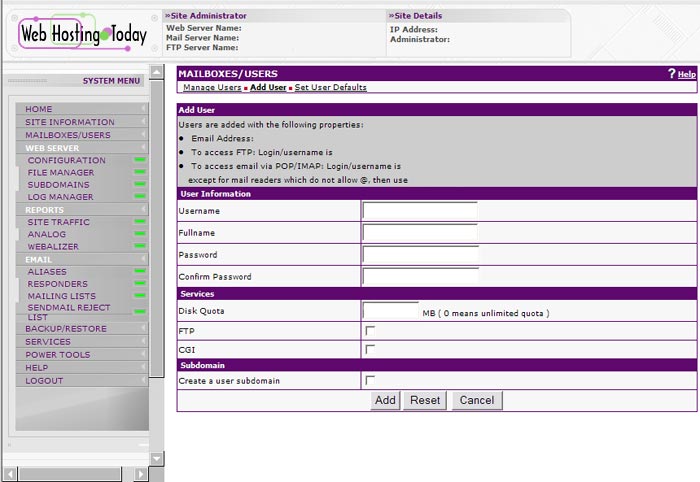Expand the Backup/Restore menu arrow
700x482 pixels.
coord(143,329)
